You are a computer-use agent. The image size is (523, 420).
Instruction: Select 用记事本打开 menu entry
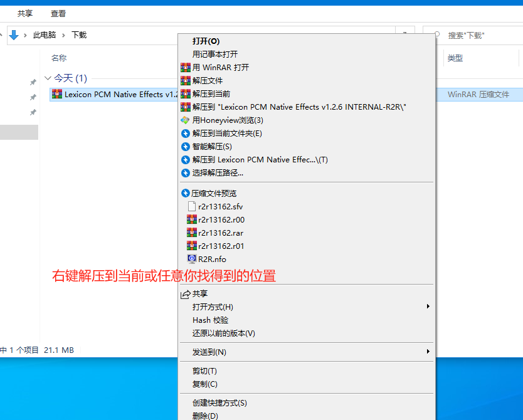pos(307,54)
